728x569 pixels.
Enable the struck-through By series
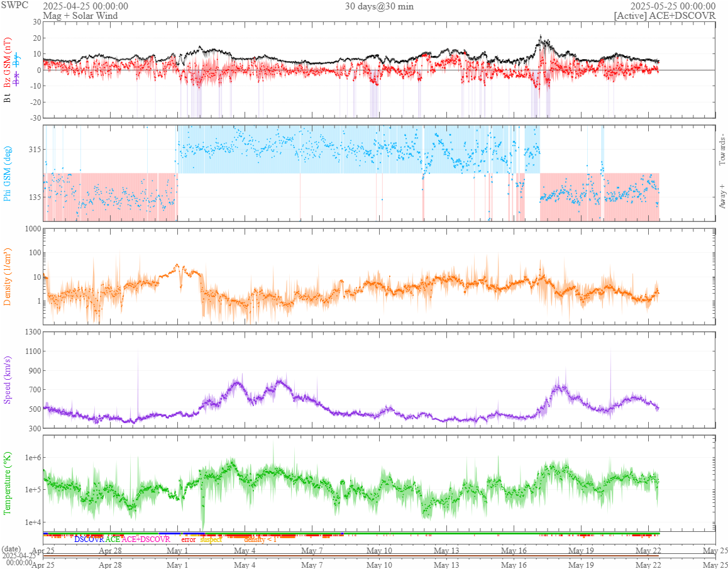click(x=16, y=60)
